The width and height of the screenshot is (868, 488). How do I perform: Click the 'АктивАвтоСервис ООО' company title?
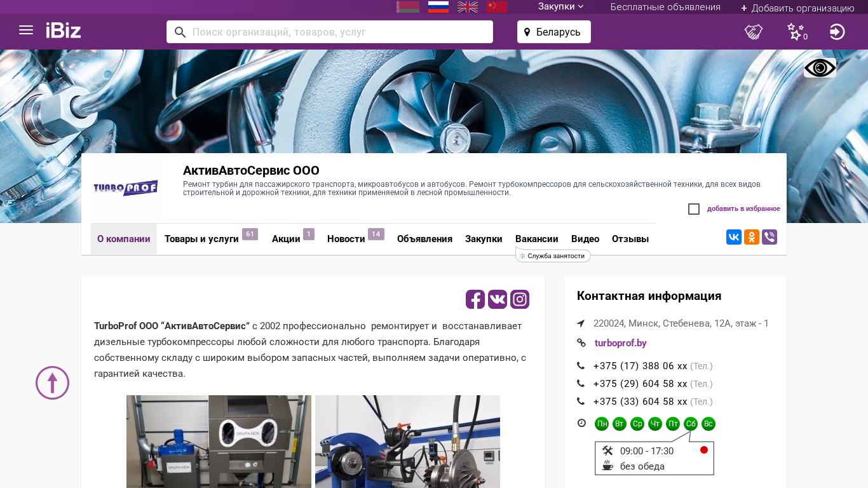click(251, 170)
